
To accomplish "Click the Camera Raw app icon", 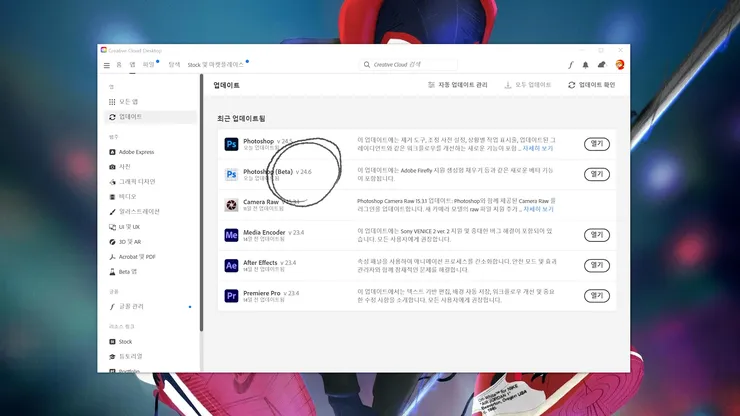I will coord(231,205).
